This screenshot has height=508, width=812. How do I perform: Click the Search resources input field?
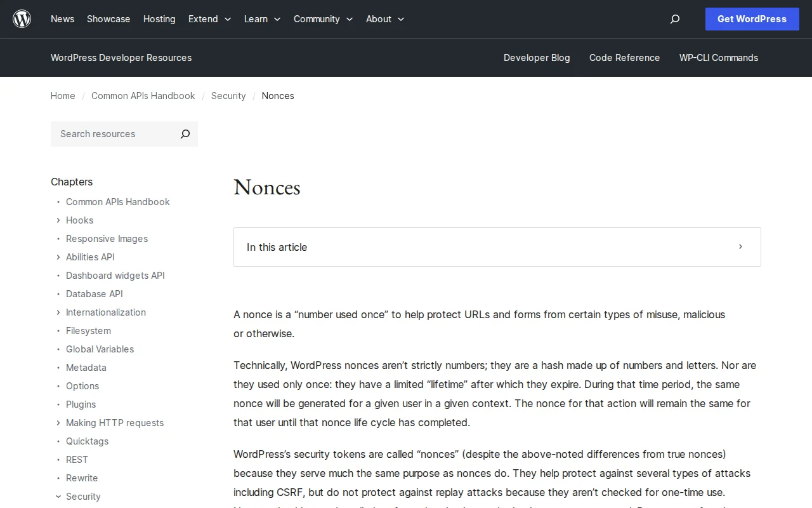point(111,134)
